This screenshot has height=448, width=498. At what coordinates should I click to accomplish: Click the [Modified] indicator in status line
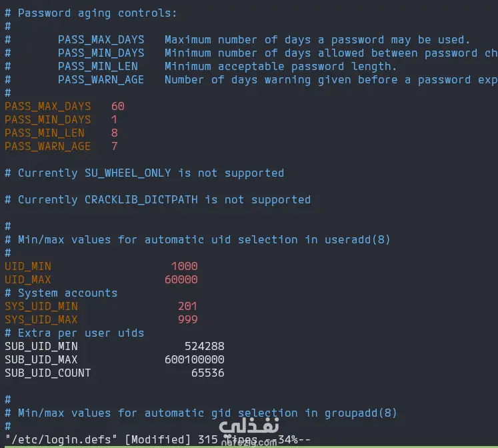157,439
